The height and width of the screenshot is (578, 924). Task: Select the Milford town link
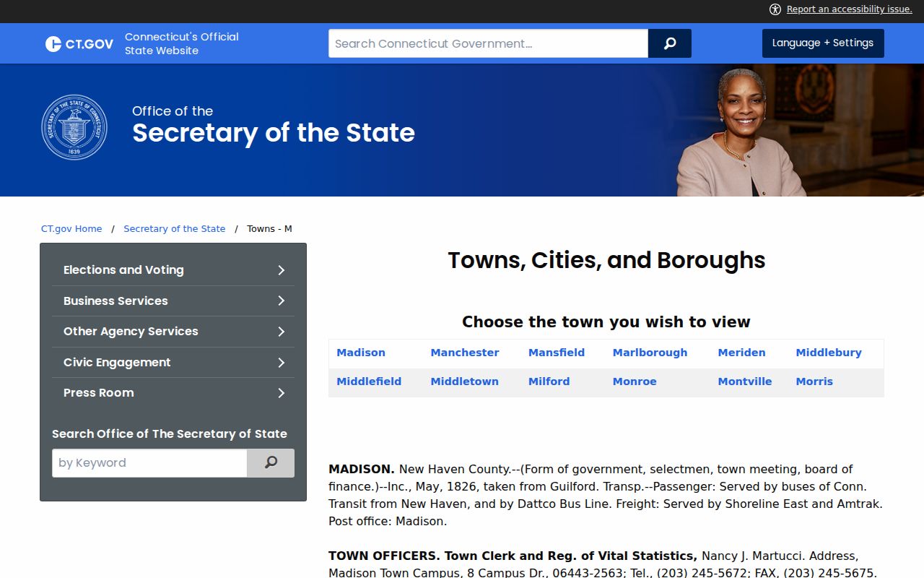coord(549,381)
